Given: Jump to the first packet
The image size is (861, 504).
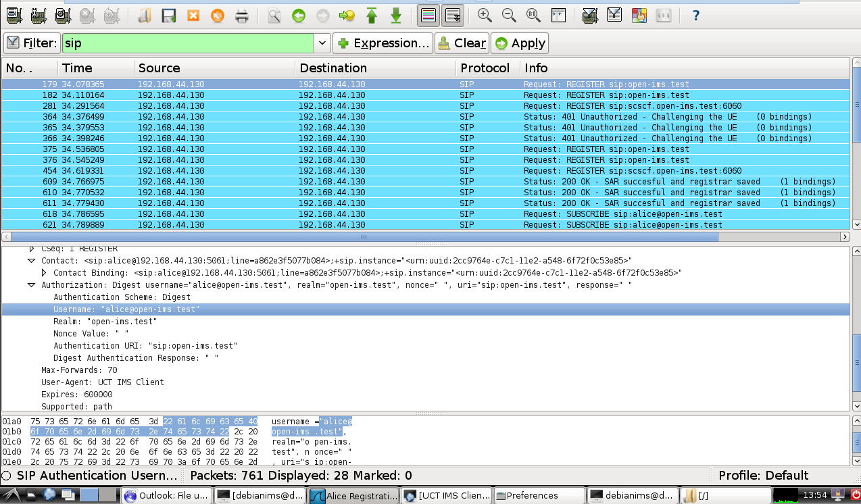Looking at the screenshot, I should pyautogui.click(x=371, y=15).
